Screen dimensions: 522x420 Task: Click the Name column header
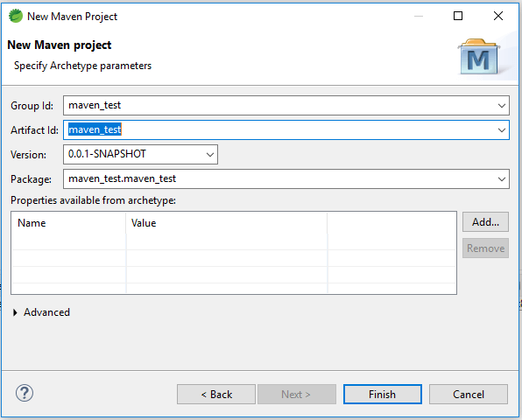(69, 223)
